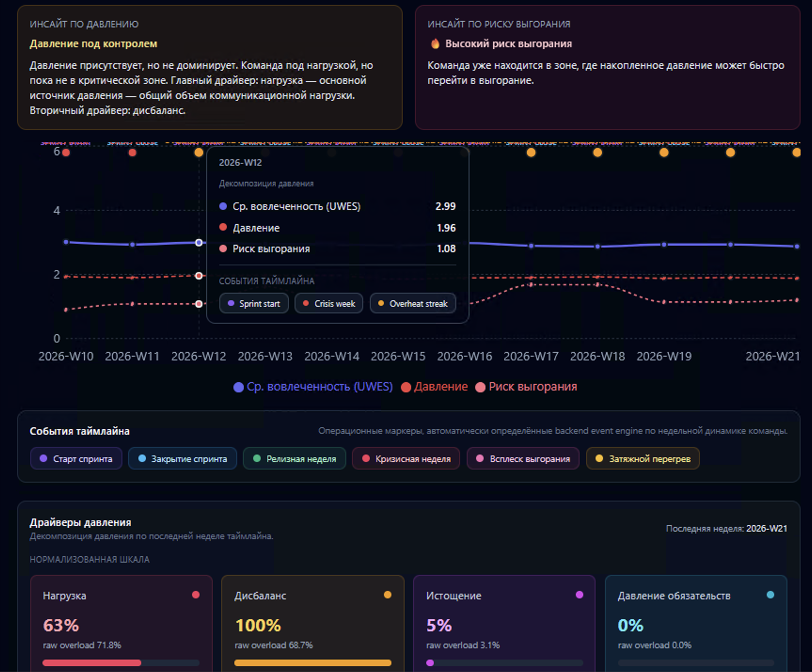Image resolution: width=812 pixels, height=672 pixels.
Task: Click the red event marker above 2026-W11
Action: 133,152
